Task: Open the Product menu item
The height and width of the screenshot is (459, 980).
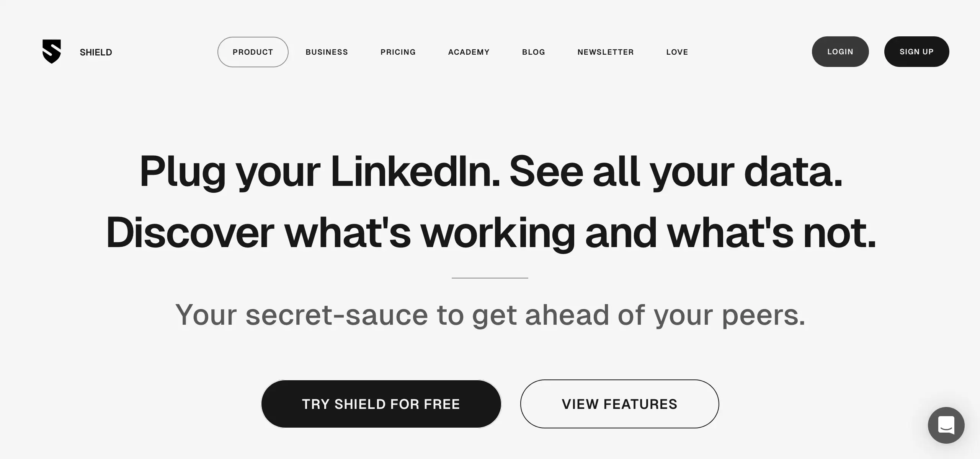Action: pos(253,52)
